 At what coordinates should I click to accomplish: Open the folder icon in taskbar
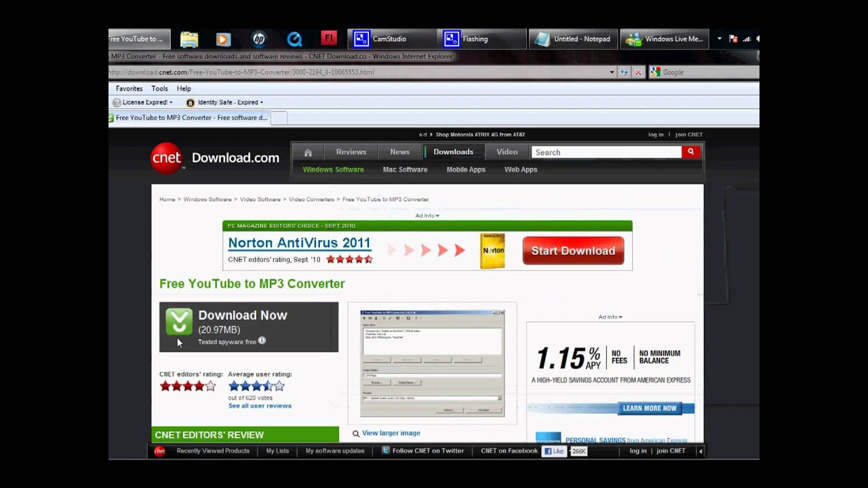tap(189, 39)
